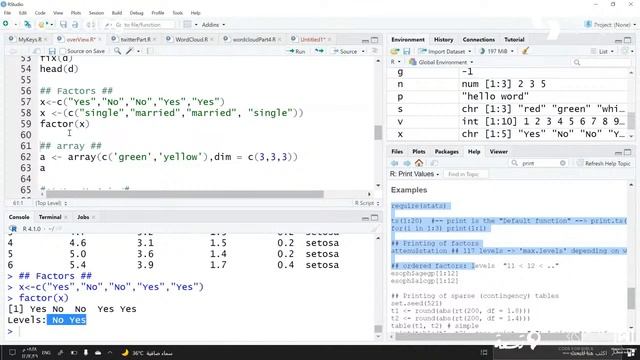Open the Project: (None) dropdown
This screenshot has width=640, height=360.
[610, 24]
